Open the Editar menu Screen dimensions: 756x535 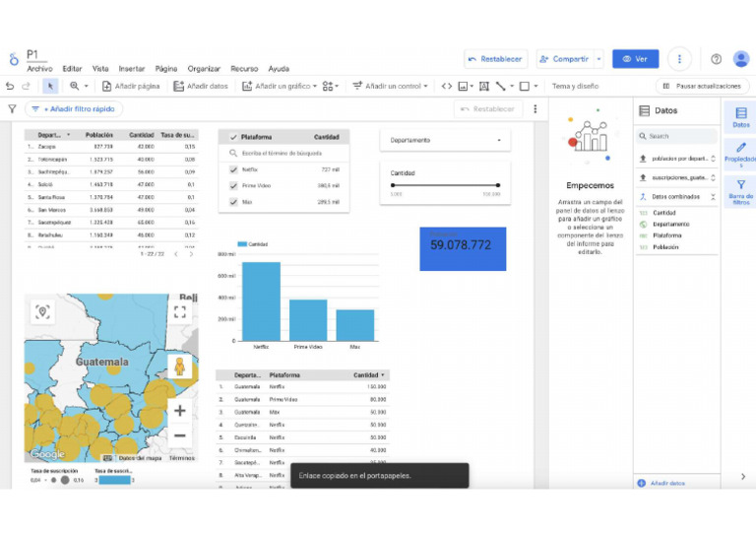pos(72,69)
